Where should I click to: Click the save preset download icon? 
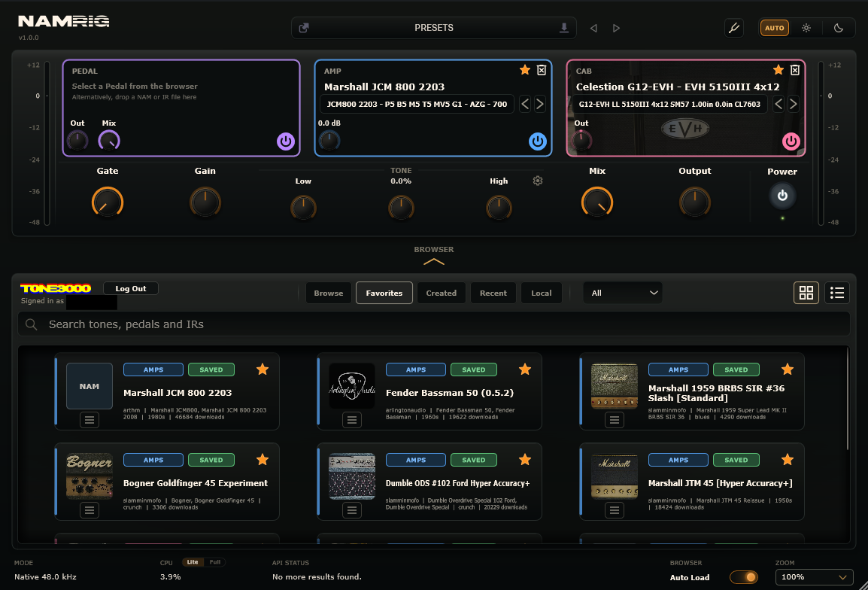click(563, 28)
